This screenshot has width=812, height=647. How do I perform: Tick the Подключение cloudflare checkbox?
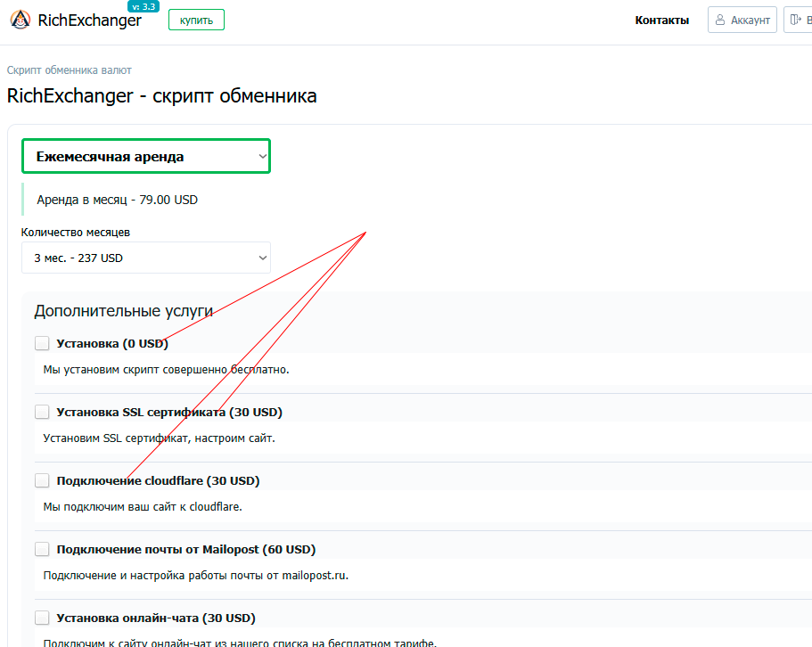click(42, 480)
